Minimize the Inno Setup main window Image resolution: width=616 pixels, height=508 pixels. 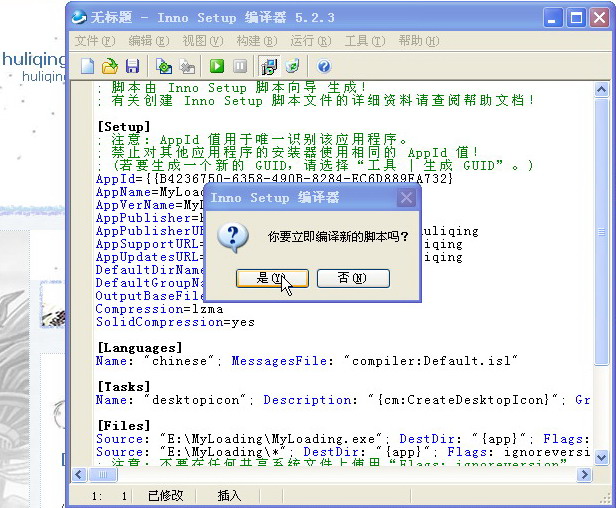click(x=553, y=18)
